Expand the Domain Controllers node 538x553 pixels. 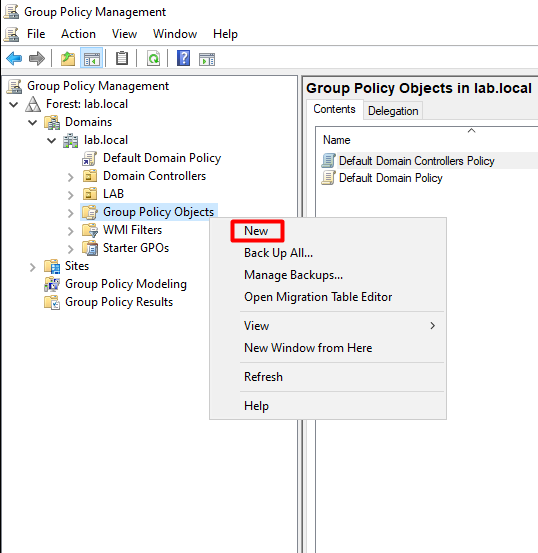point(71,177)
